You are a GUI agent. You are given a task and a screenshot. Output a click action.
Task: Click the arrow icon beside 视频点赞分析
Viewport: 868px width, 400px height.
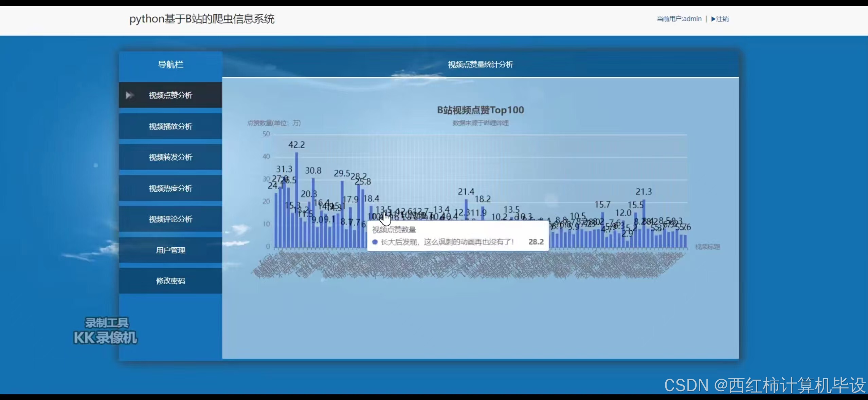tap(129, 95)
